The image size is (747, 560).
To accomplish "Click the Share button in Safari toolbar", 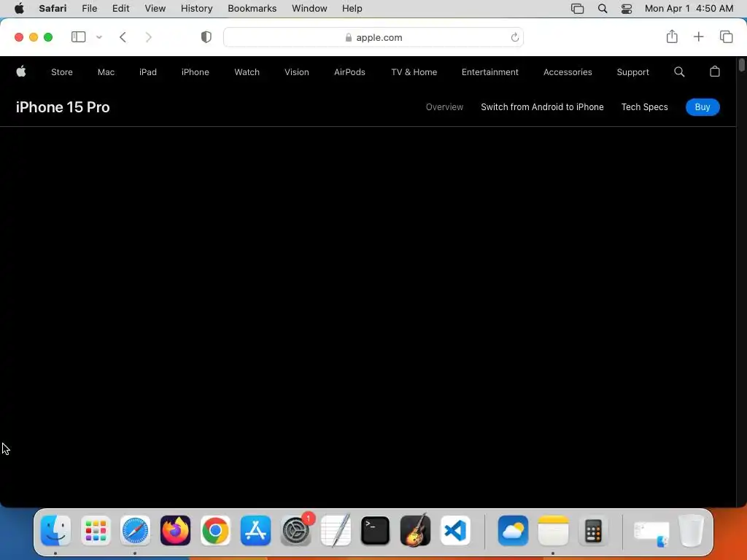I will 672,36.
